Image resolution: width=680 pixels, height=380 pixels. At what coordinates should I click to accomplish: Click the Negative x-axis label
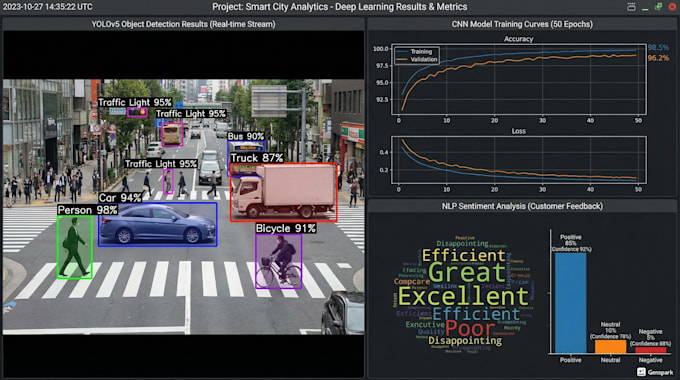[x=650, y=360]
